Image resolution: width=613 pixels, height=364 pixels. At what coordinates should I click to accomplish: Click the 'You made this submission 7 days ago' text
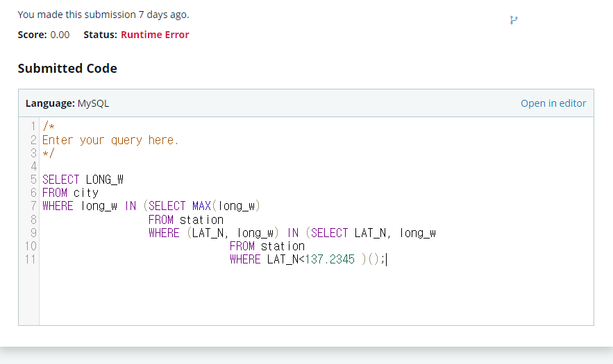(x=103, y=15)
